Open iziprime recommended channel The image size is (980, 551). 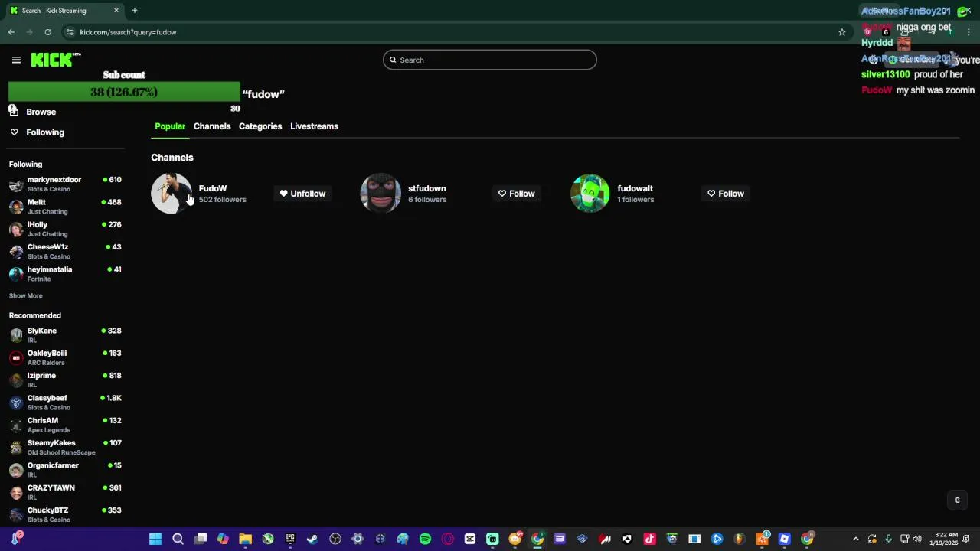65,380
